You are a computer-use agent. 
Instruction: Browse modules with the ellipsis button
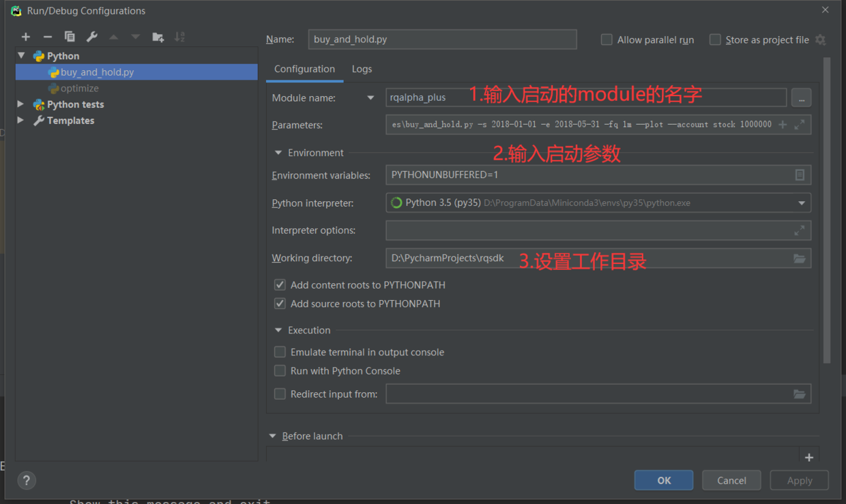pyautogui.click(x=801, y=97)
